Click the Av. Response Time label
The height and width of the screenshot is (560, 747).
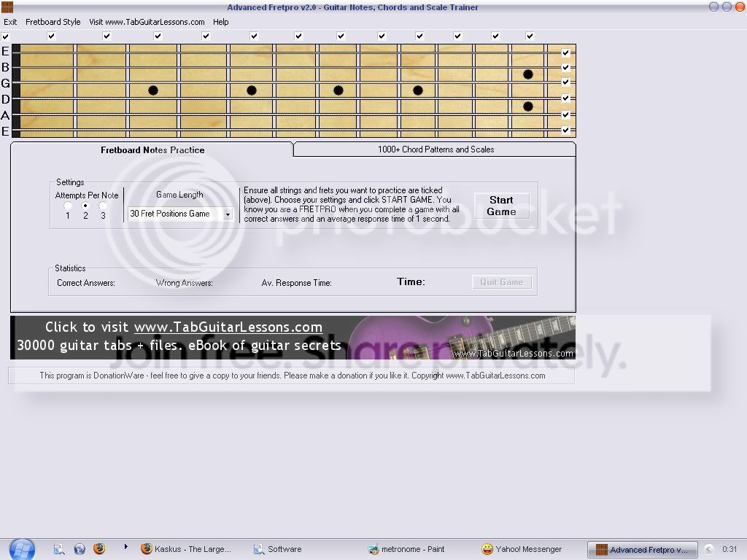(296, 283)
